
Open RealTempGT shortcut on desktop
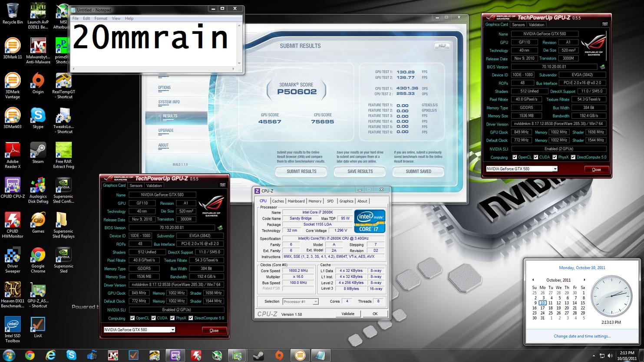[63, 86]
